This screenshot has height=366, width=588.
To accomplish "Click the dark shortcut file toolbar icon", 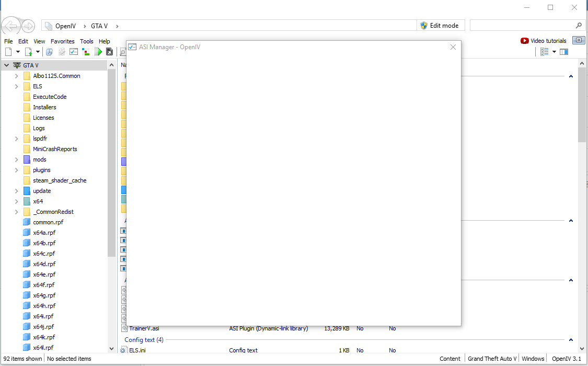I will click(x=109, y=52).
